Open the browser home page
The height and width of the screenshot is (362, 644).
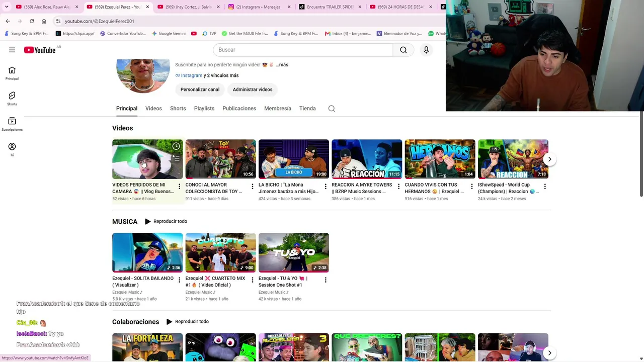tap(44, 21)
